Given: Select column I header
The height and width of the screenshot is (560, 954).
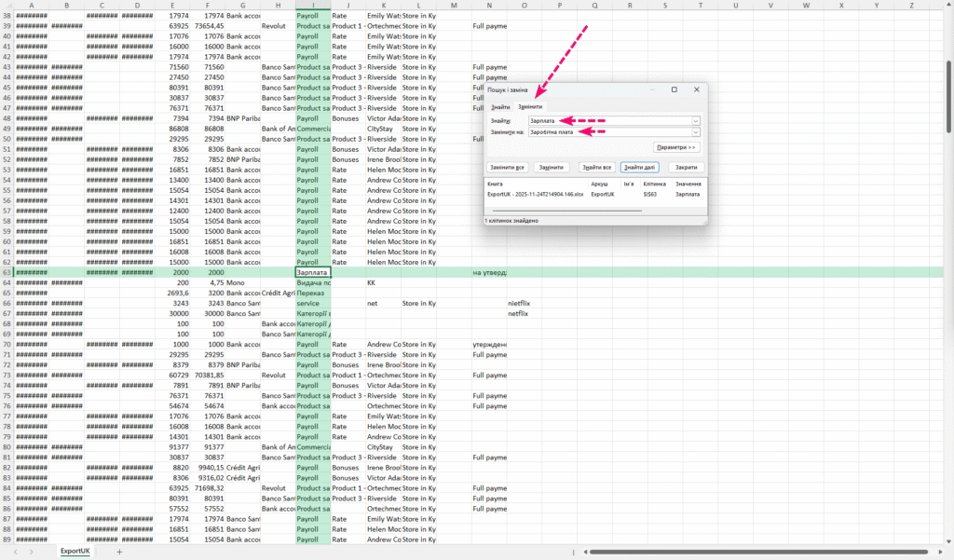Looking at the screenshot, I should tap(313, 6).
